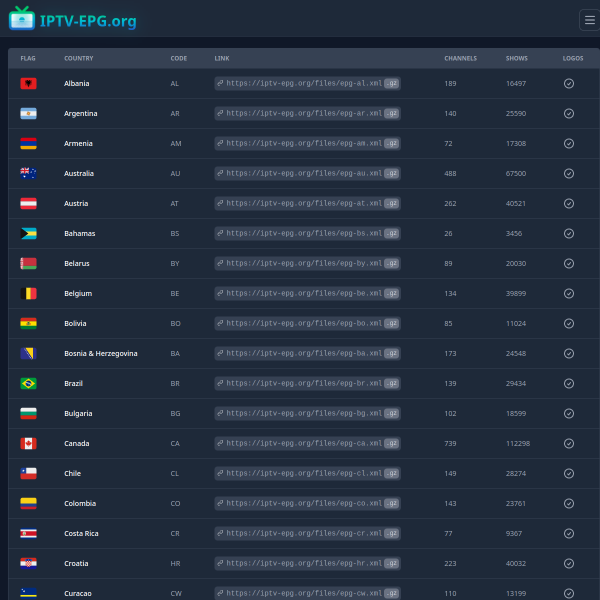The image size is (600, 600).
Task: Click the COUNTRY column header
Action: [79, 58]
